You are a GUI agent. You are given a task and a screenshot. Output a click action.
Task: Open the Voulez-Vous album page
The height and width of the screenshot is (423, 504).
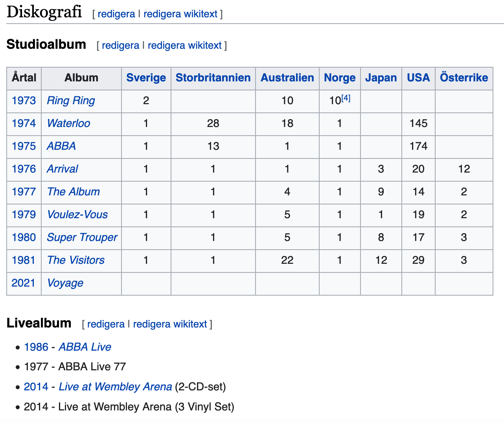click(77, 215)
